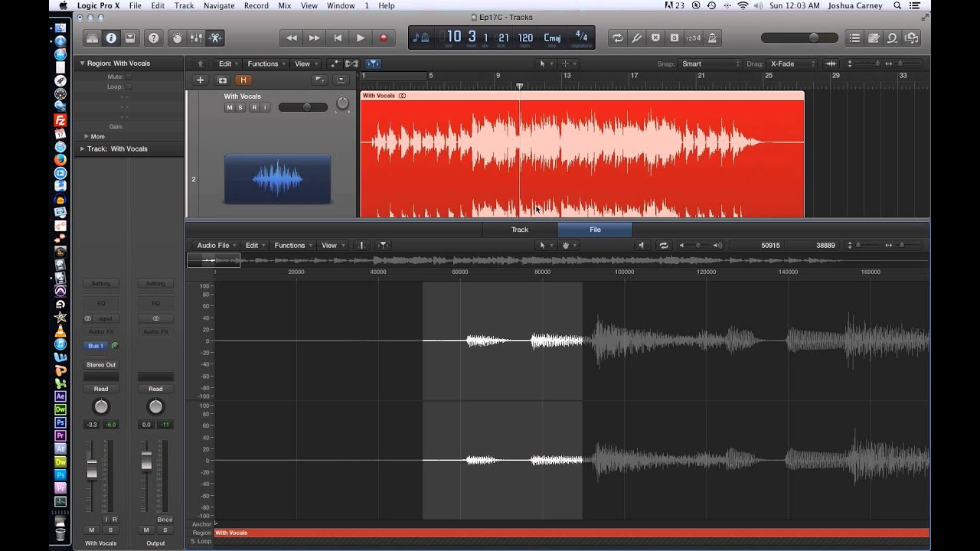This screenshot has height=551, width=980.
Task: Toggle Flex button in Tracks area
Action: [351, 64]
